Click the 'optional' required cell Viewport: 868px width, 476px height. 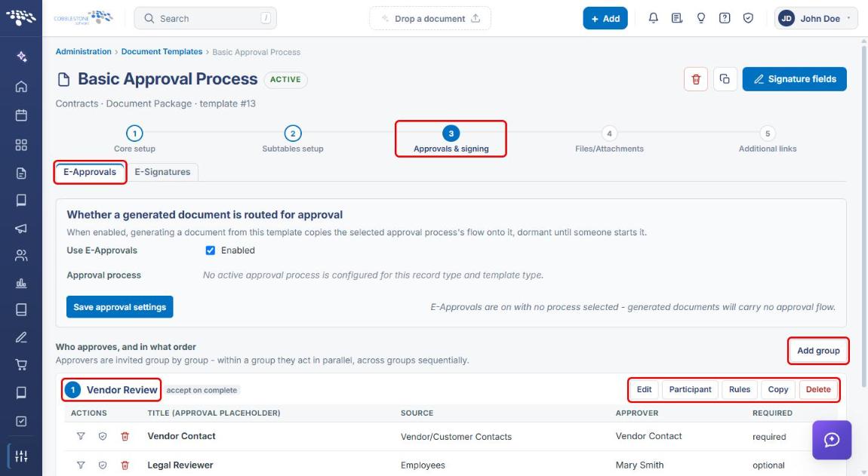768,465
